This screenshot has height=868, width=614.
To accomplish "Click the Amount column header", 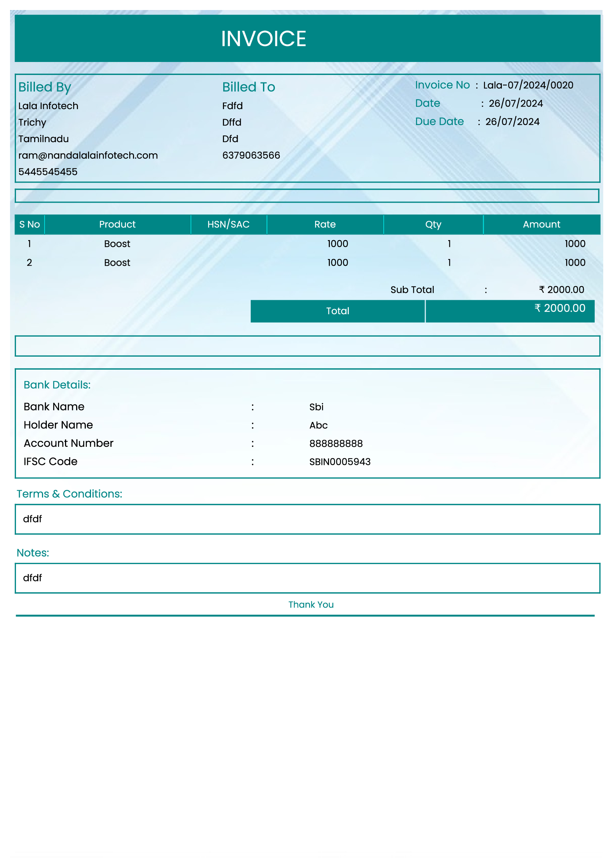I will [x=541, y=225].
